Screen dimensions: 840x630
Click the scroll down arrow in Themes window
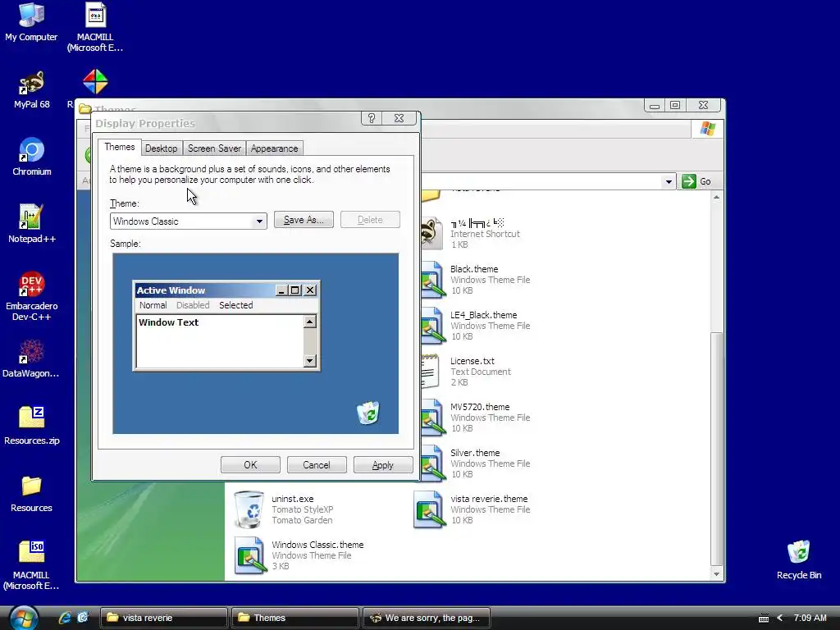click(x=717, y=573)
